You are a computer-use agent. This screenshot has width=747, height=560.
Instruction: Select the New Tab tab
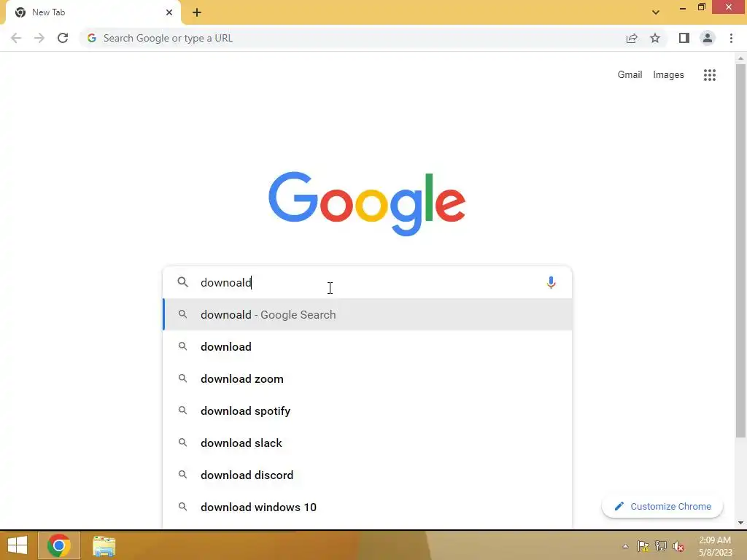click(93, 12)
